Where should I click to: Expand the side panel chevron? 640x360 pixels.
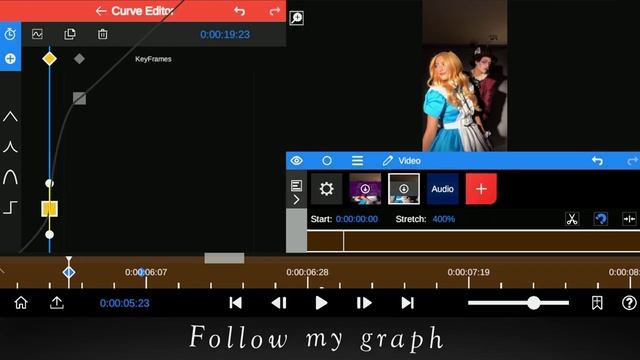297,200
